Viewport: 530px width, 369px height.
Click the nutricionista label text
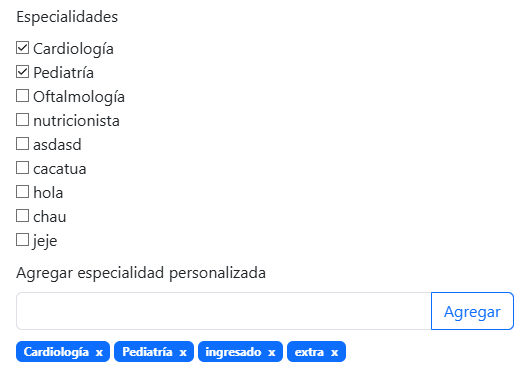click(76, 121)
